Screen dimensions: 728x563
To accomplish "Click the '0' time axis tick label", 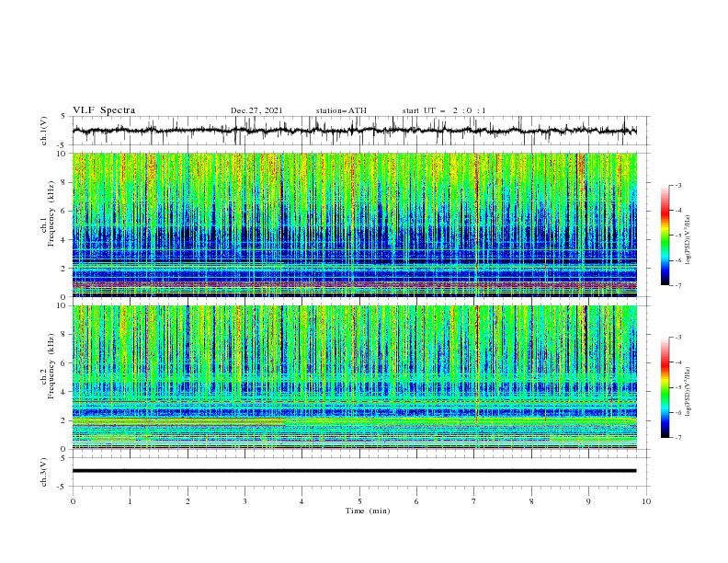I will [x=73, y=501].
